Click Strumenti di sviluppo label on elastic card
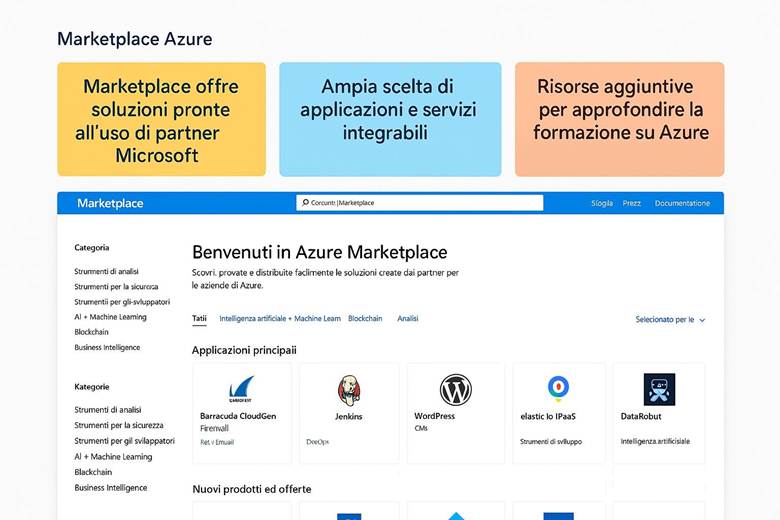This screenshot has height=520, width=780. pos(551,441)
